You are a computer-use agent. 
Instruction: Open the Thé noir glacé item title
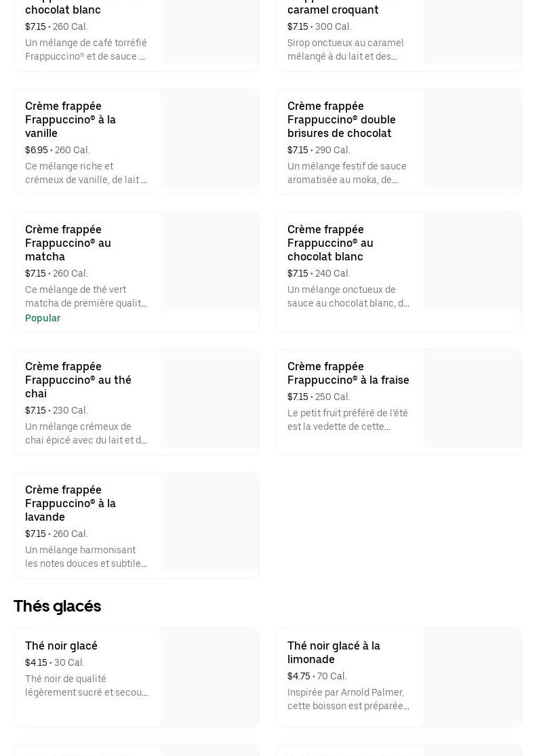click(x=61, y=645)
